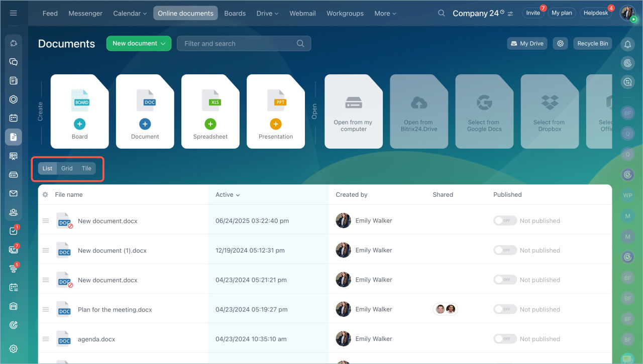Go to Workgroups in top menu
This screenshot has width=643, height=364.
[x=345, y=14]
